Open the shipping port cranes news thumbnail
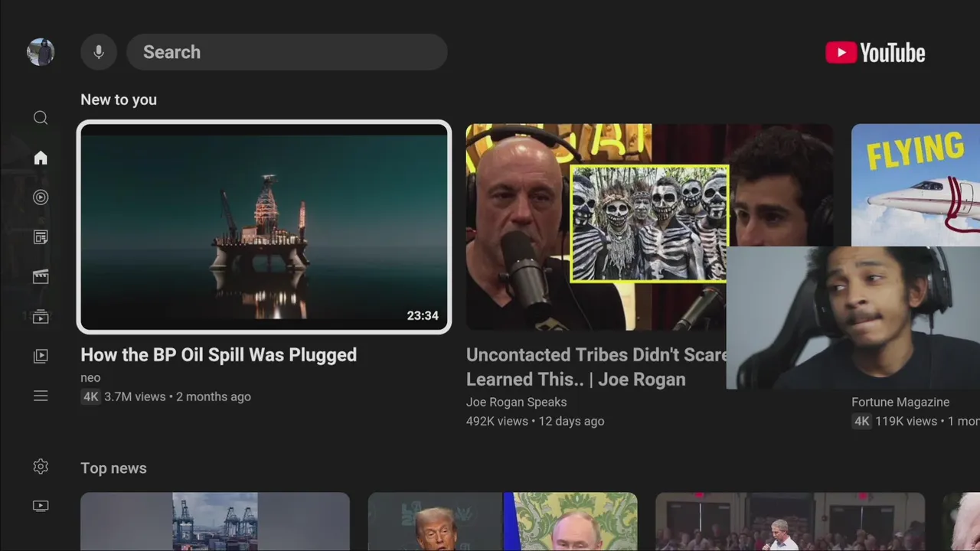The image size is (980, 551). pyautogui.click(x=215, y=522)
